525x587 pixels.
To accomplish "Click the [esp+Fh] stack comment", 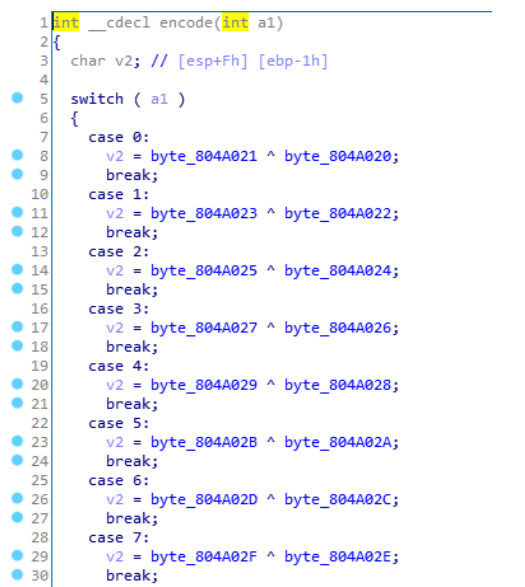I will tap(213, 61).
